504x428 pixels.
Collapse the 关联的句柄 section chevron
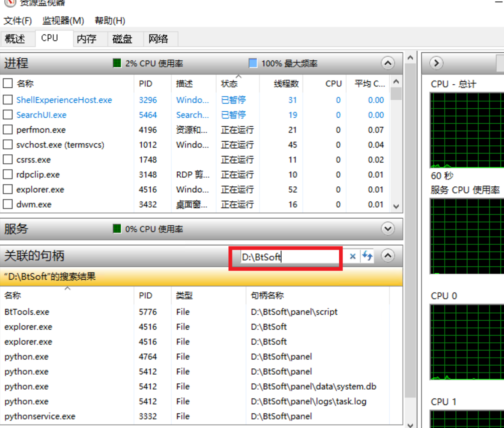387,256
